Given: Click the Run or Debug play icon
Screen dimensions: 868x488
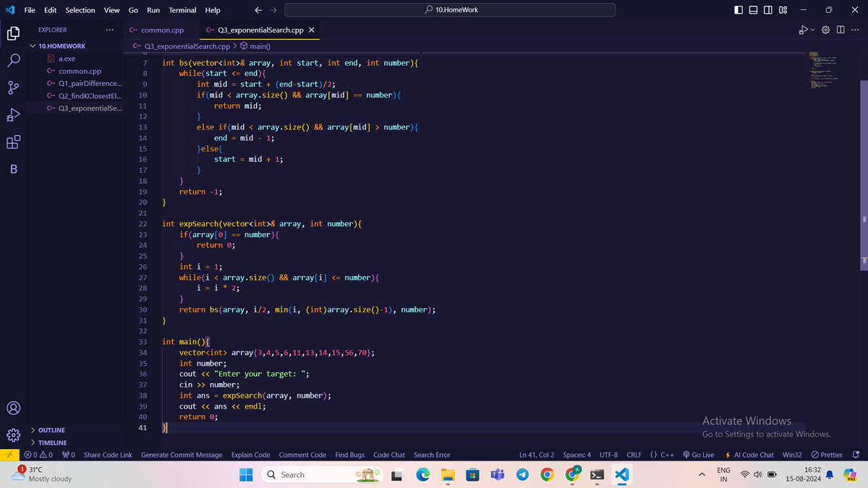Looking at the screenshot, I should [803, 30].
